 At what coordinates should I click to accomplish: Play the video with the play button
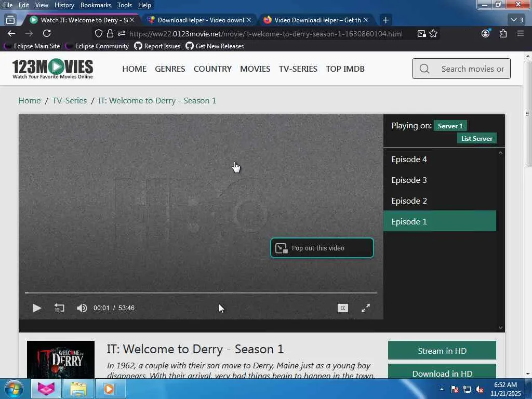pos(37,308)
